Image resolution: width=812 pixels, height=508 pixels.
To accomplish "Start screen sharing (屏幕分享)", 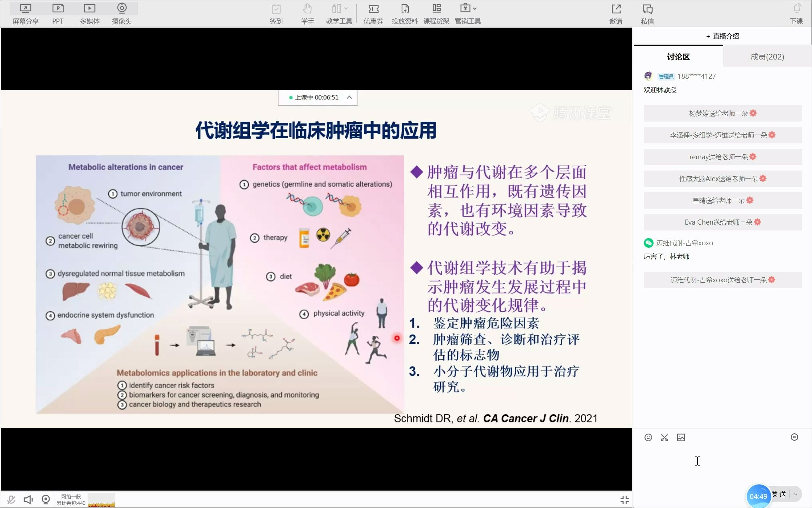I will (x=25, y=14).
